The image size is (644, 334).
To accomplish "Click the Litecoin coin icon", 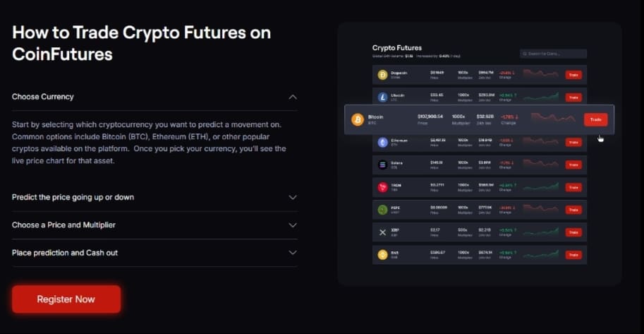I will [383, 97].
